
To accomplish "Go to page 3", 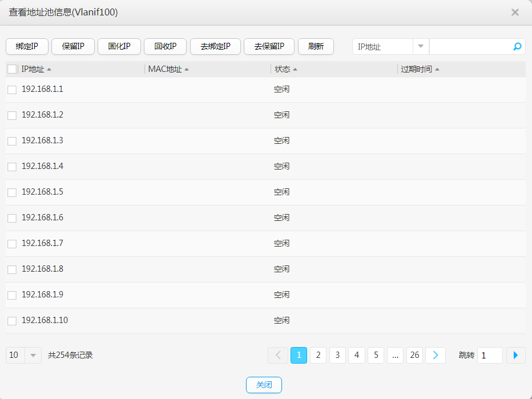I will point(337,355).
